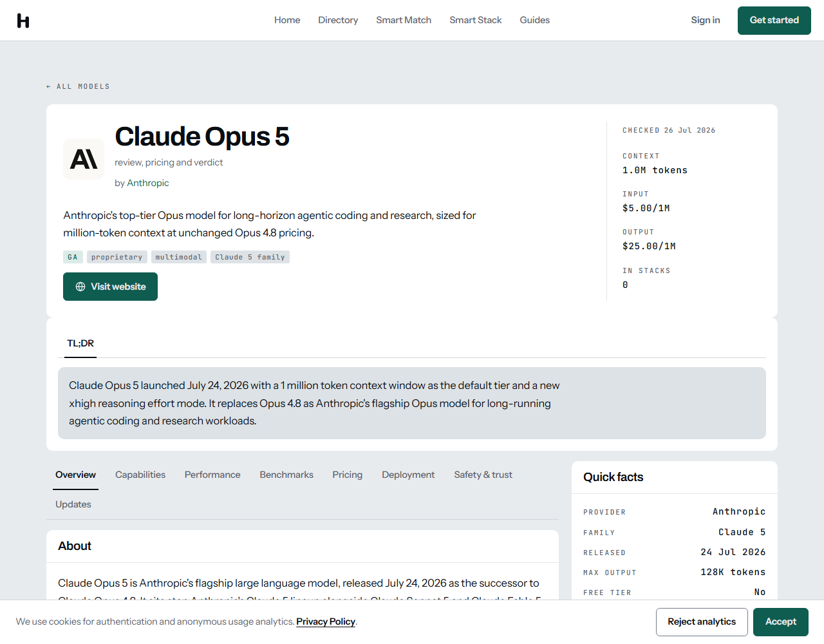
Task: Select the TL;DR tab
Action: click(x=80, y=343)
